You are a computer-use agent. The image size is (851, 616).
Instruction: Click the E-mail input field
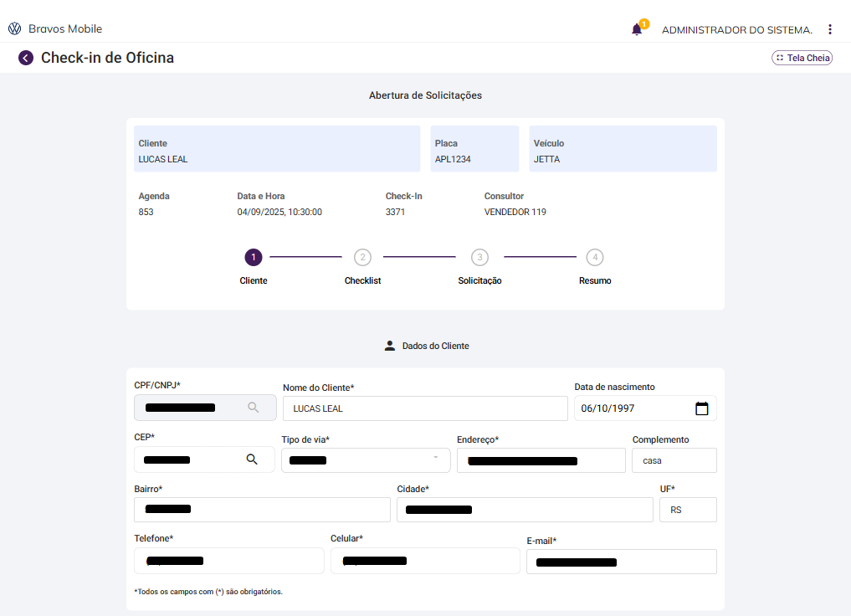tap(621, 562)
